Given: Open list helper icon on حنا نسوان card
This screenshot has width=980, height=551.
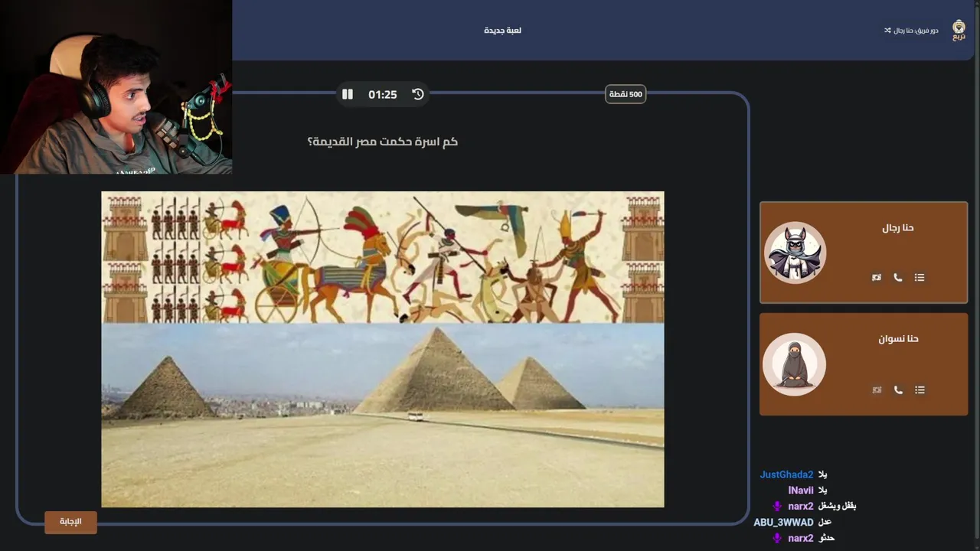Looking at the screenshot, I should click(x=920, y=390).
